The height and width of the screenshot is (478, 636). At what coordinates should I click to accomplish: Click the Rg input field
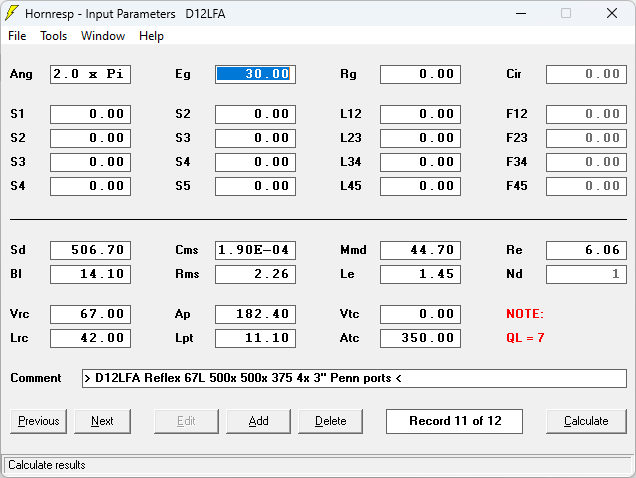pyautogui.click(x=421, y=74)
